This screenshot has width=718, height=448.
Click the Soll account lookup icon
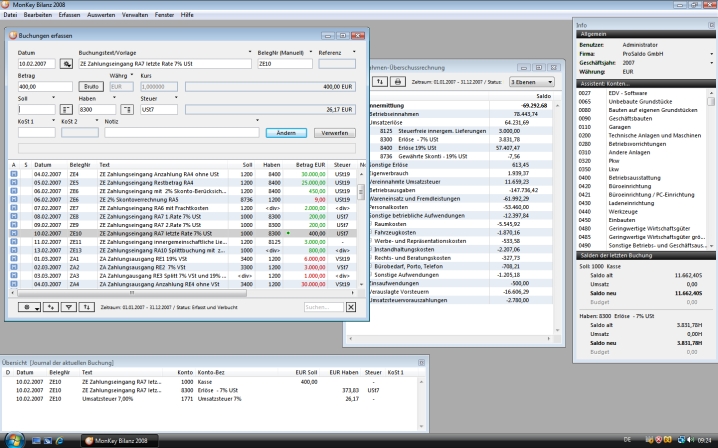coord(67,109)
